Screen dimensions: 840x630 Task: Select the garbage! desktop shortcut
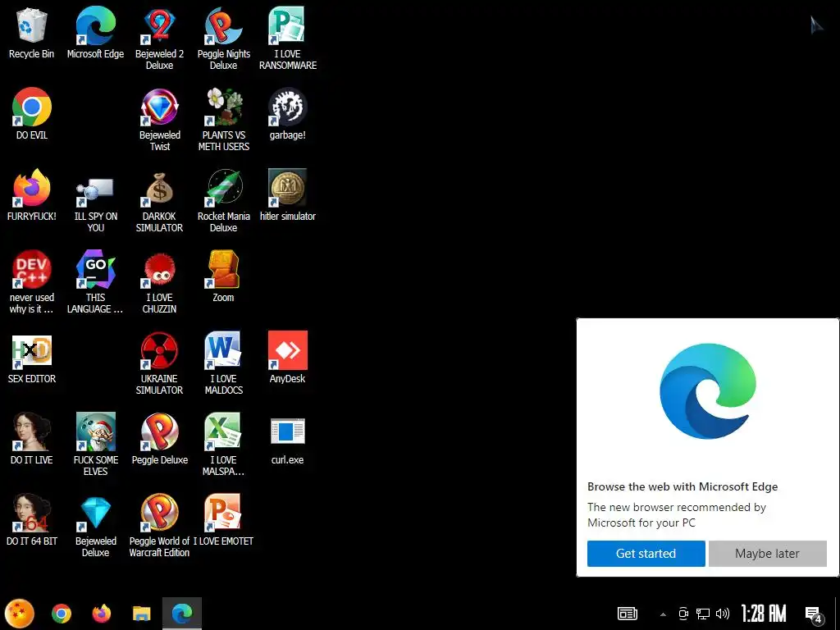tap(288, 114)
